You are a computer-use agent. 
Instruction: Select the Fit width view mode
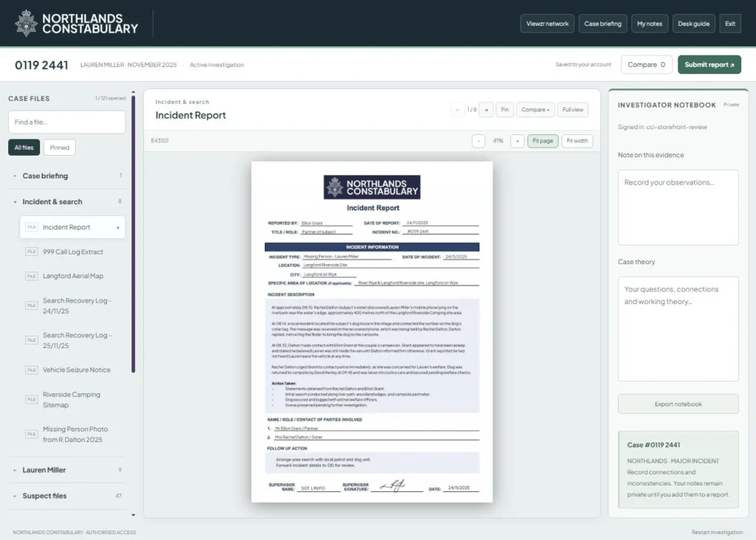click(577, 141)
